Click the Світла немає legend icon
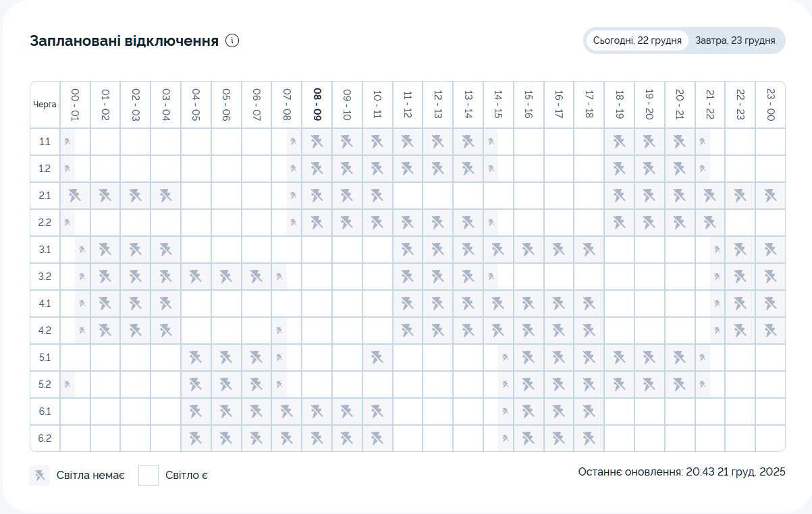Screen dimensions: 812x514 pyautogui.click(x=40, y=476)
